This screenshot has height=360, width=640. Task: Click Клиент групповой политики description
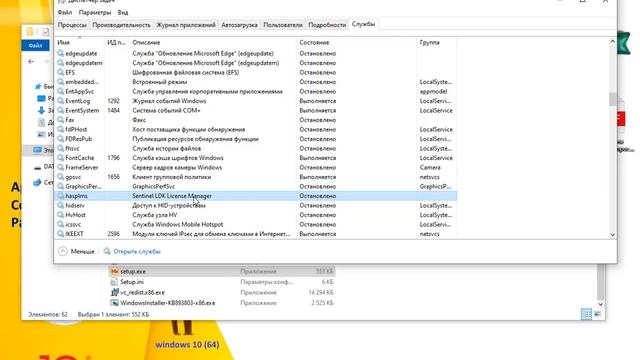171,177
